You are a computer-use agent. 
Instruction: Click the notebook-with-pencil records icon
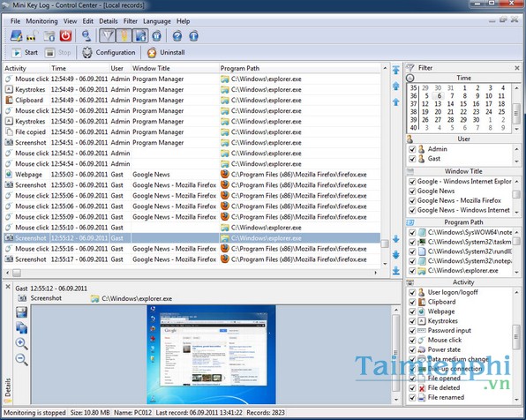tap(16, 36)
